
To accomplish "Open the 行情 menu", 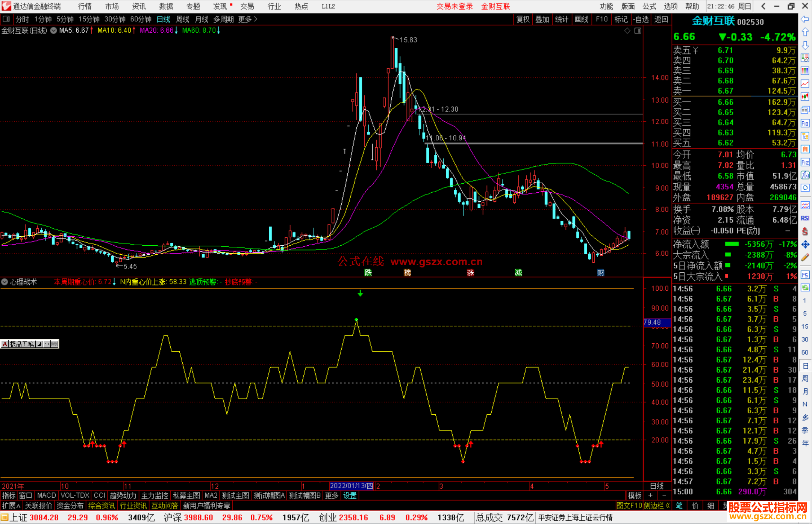I will pyautogui.click(x=85, y=6).
